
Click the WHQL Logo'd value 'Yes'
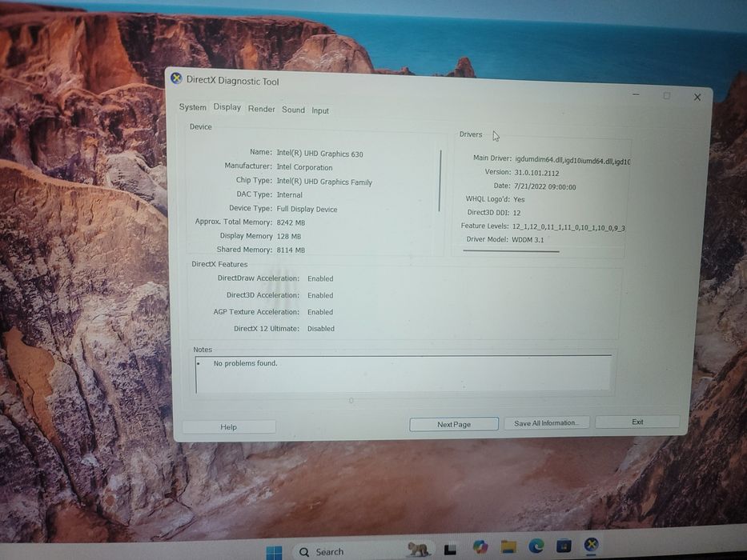pos(519,199)
